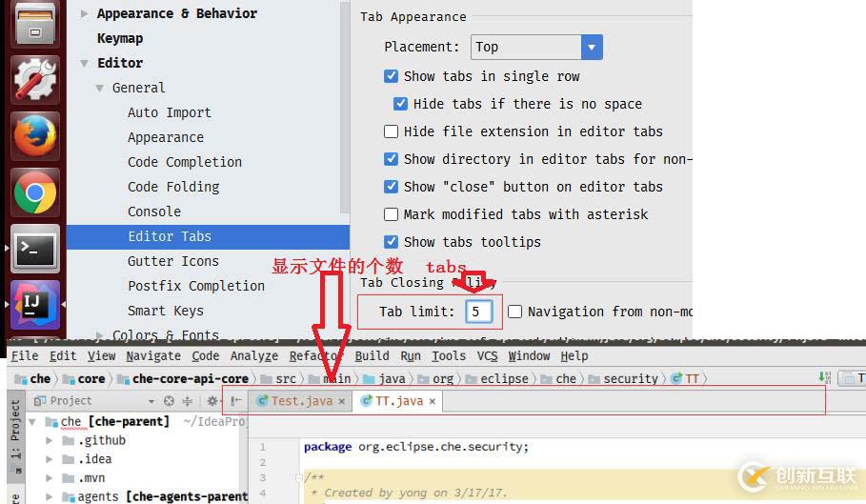Open the Edit menu
This screenshot has height=504, width=866.
coord(63,356)
